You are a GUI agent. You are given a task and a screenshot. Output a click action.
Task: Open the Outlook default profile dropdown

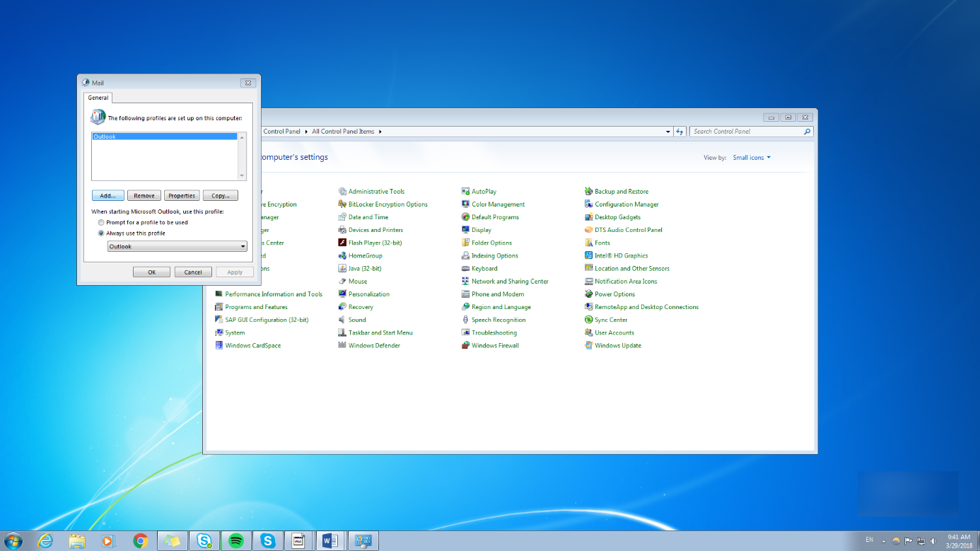(x=177, y=247)
